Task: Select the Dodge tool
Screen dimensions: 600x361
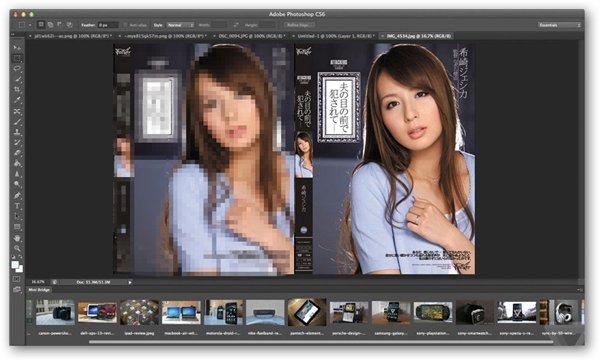Action: (17, 184)
